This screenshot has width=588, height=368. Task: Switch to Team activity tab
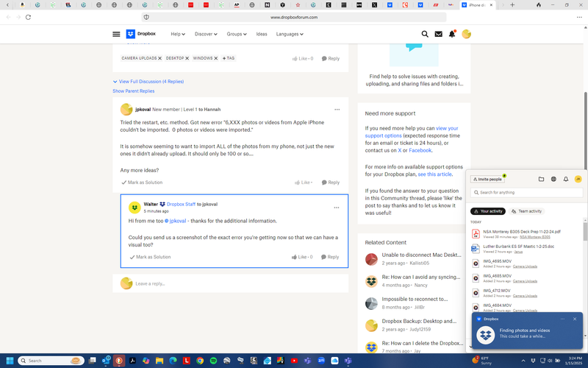[x=526, y=211]
